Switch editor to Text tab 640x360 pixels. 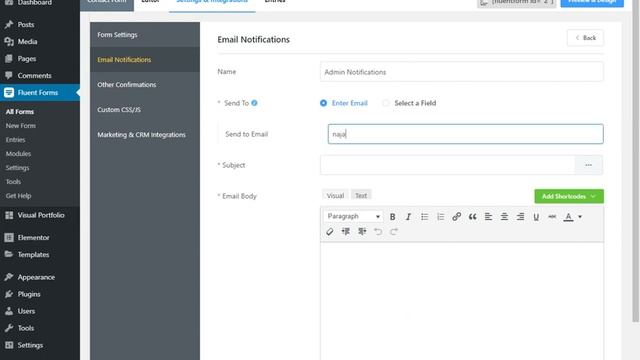361,196
